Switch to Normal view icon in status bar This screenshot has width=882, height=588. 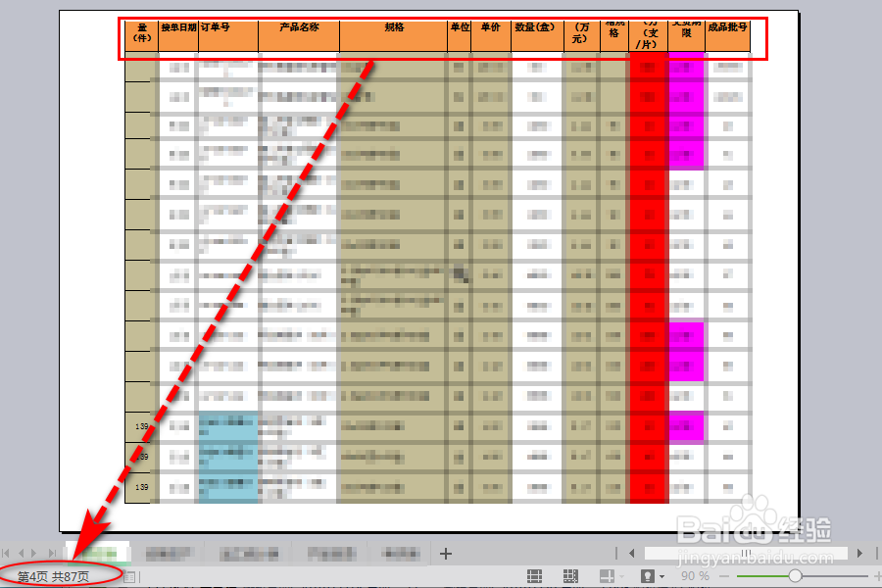coord(535,574)
